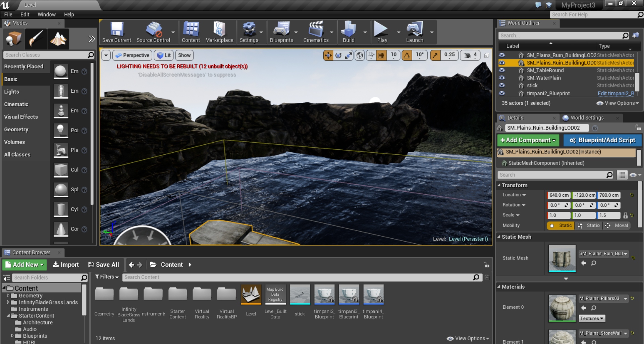
Task: Collapse the StarterContent folder
Action: [8, 316]
